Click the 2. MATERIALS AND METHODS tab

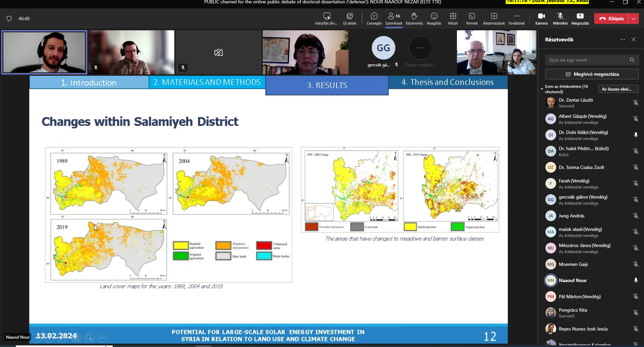[x=207, y=82]
